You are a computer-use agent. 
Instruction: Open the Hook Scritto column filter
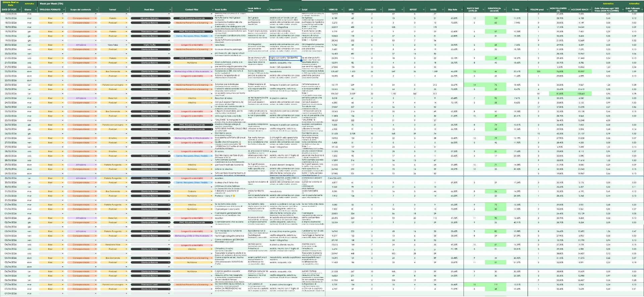click(x=245, y=10)
